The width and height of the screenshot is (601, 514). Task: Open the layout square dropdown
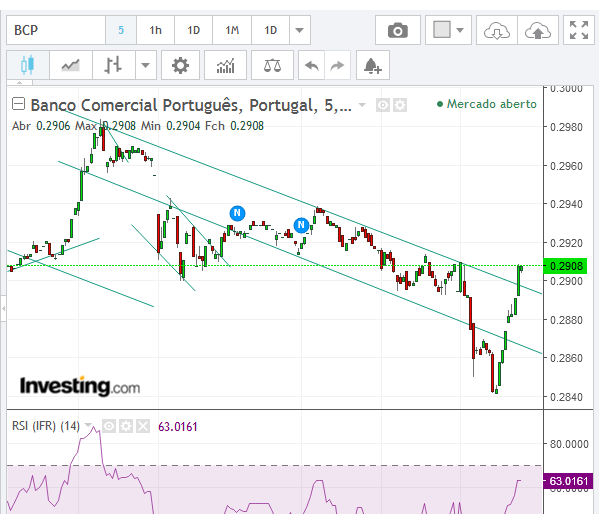(x=448, y=30)
